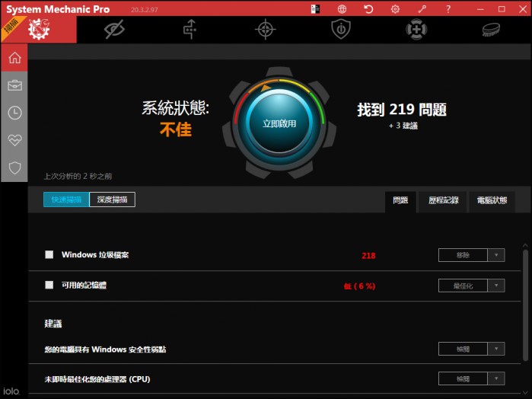Click the 不佳 status text

click(x=176, y=129)
